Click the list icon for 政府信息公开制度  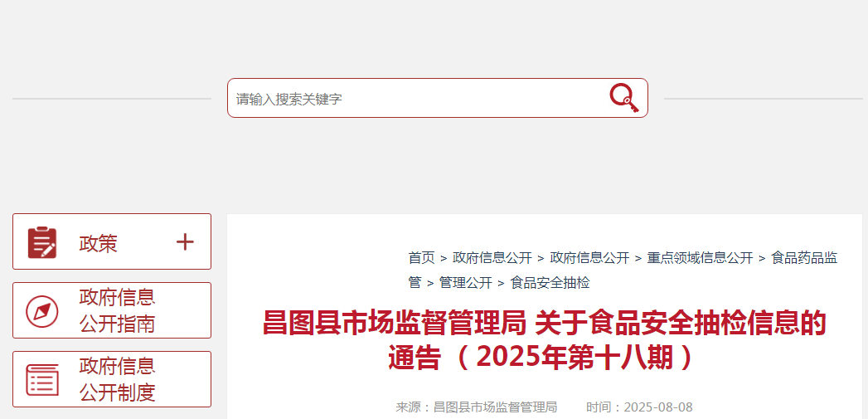pyautogui.click(x=42, y=380)
